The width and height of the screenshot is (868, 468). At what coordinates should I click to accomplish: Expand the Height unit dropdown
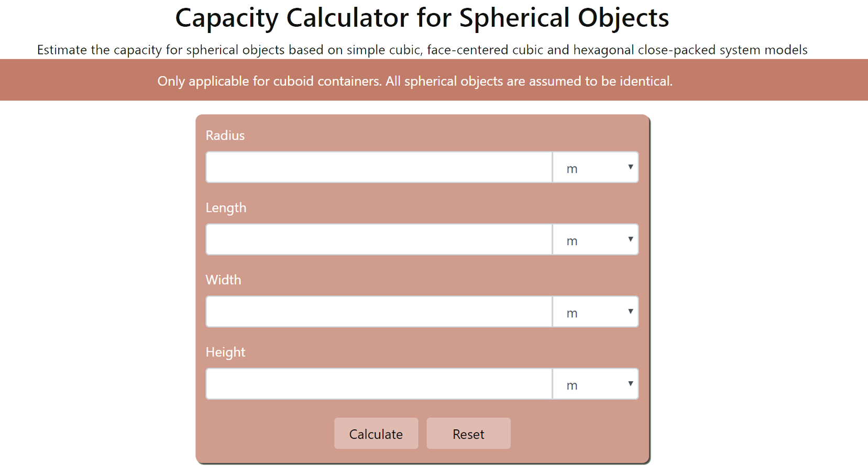[x=596, y=384]
